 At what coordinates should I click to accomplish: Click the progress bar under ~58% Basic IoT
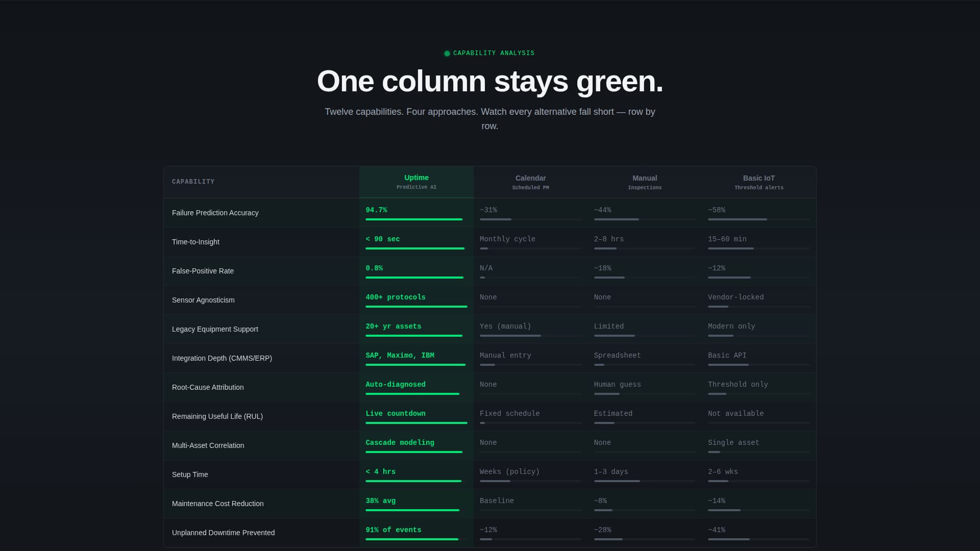[x=737, y=219]
